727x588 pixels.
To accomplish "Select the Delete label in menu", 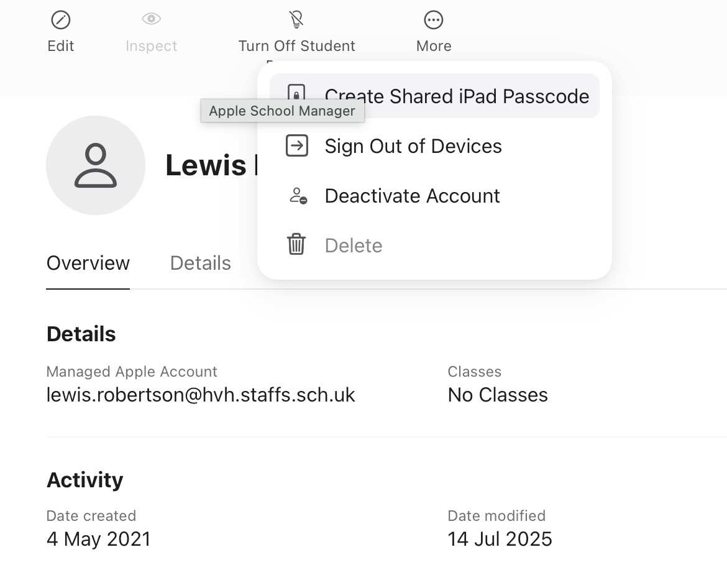I will click(x=354, y=246).
